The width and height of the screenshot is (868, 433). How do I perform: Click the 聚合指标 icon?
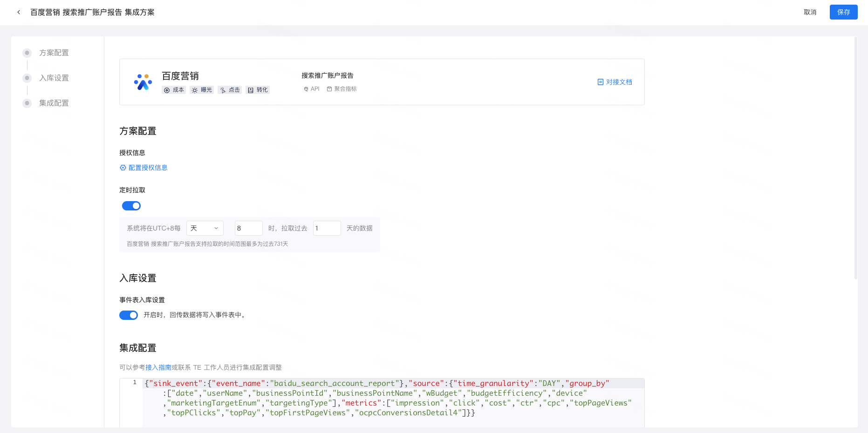[x=329, y=89]
